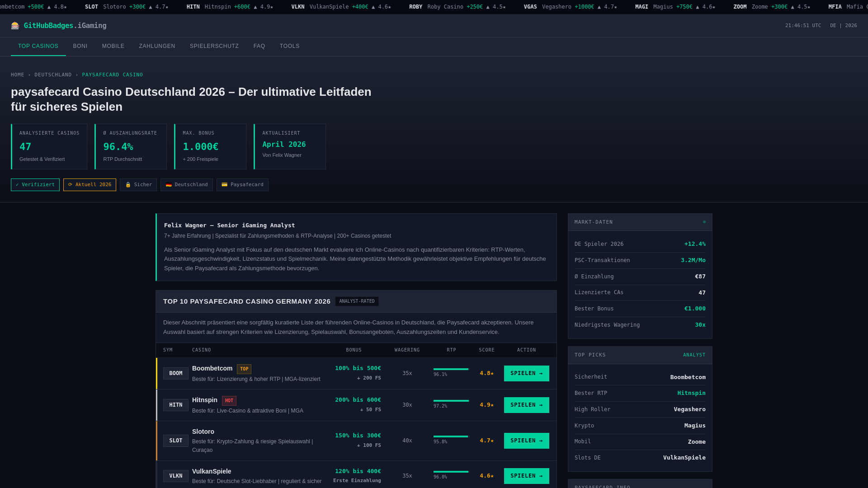This screenshot has width=868, height=488.
Task: Click the HOME breadcrumb
Action: pyautogui.click(x=18, y=75)
